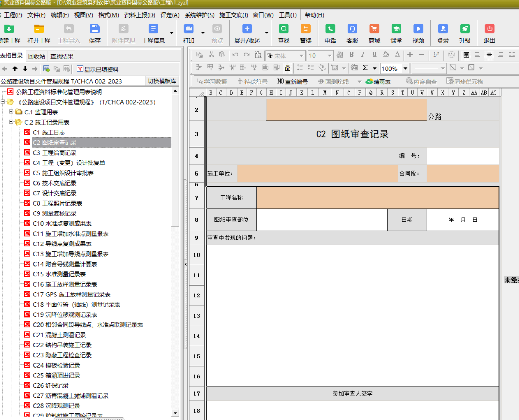The height and width of the screenshot is (420, 519).
Task: Select C21 混凝土测温记录
Action: coord(59,335)
